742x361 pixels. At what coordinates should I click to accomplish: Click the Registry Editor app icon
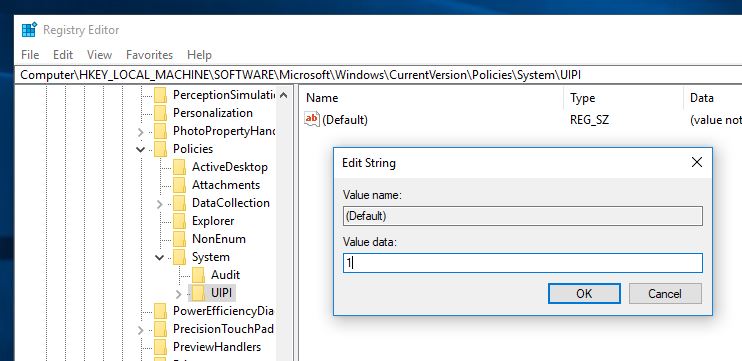tap(29, 30)
